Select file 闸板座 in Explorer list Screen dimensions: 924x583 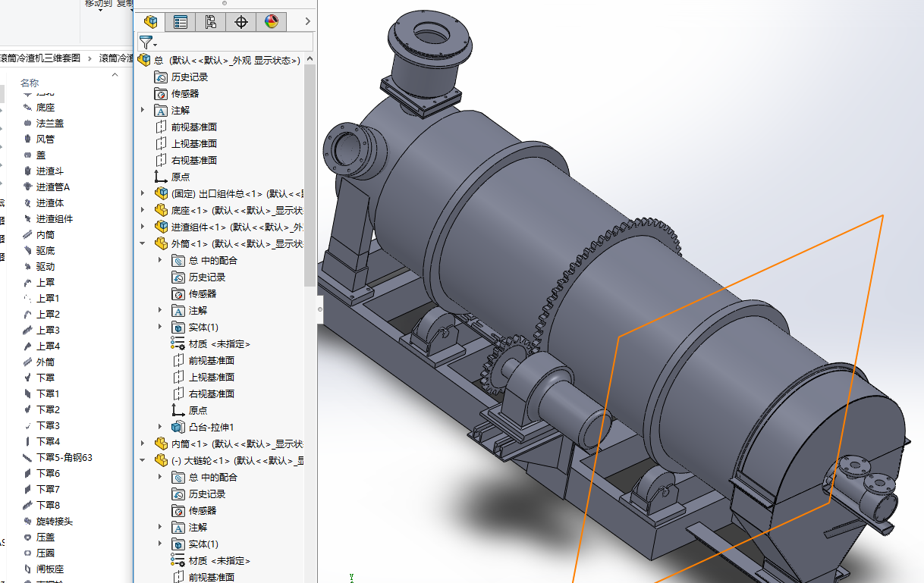pyautogui.click(x=50, y=569)
